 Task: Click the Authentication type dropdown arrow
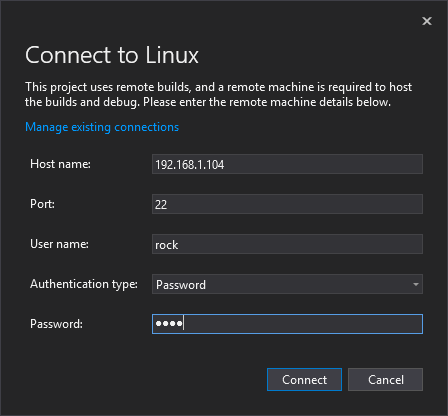click(416, 284)
